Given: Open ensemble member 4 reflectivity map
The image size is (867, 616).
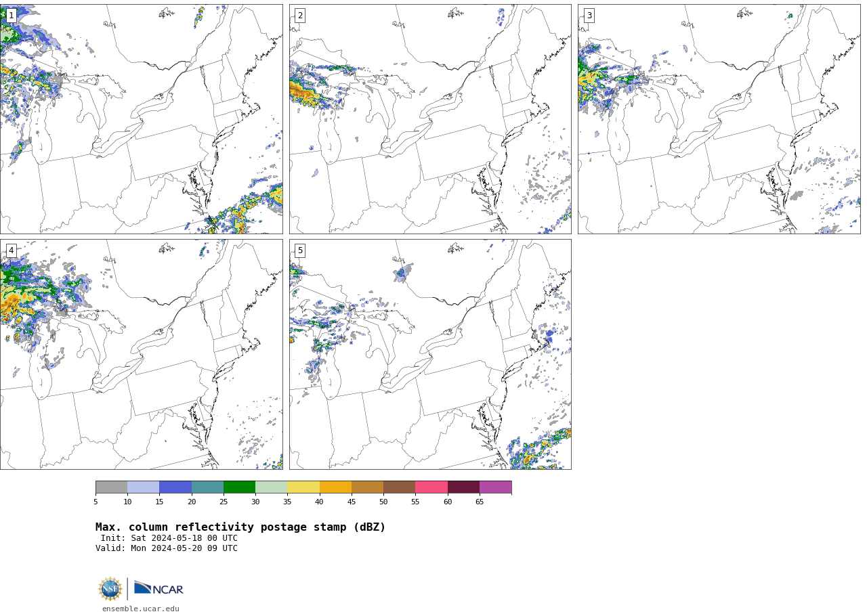Looking at the screenshot, I should tap(141, 354).
